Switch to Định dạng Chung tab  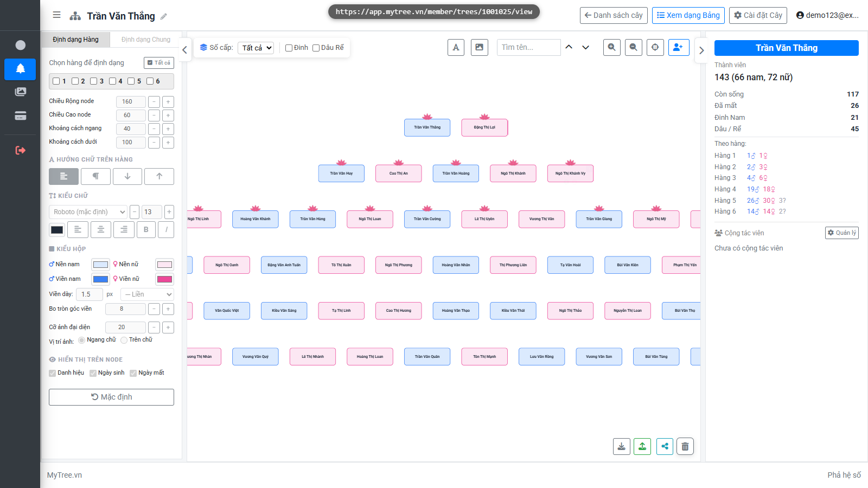146,40
